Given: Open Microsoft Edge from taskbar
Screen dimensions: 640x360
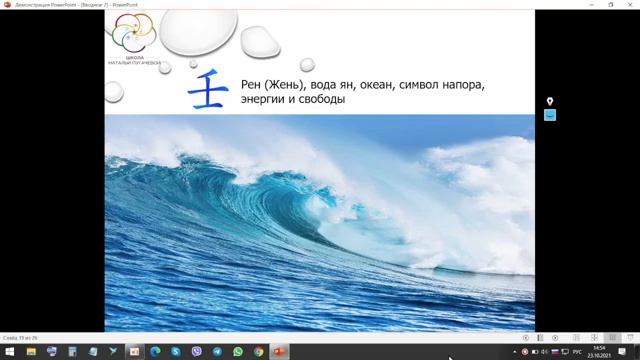Looking at the screenshot, I should (x=155, y=351).
